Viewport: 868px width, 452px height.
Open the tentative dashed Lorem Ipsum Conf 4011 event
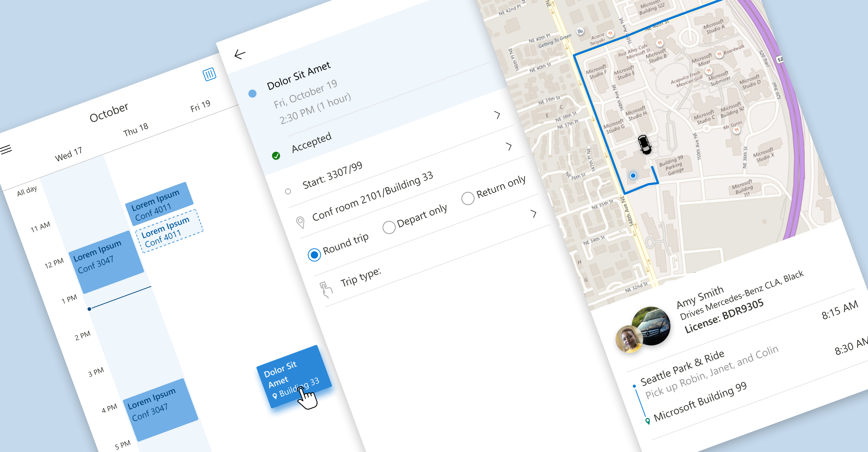point(169,231)
